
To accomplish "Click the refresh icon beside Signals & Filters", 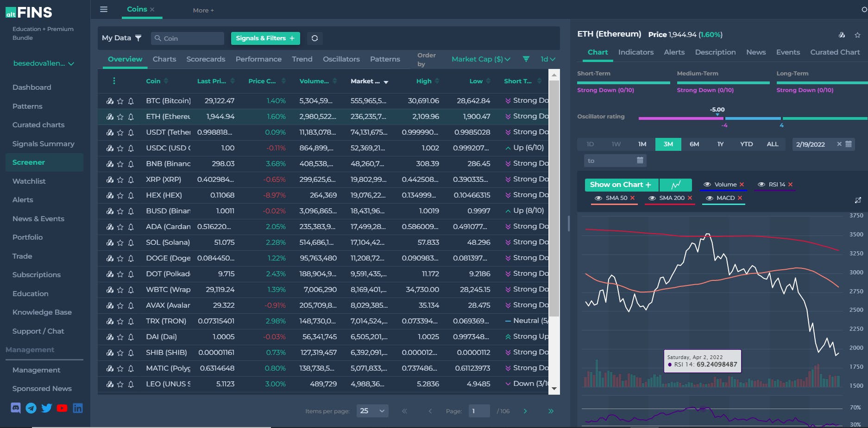I will pyautogui.click(x=314, y=38).
